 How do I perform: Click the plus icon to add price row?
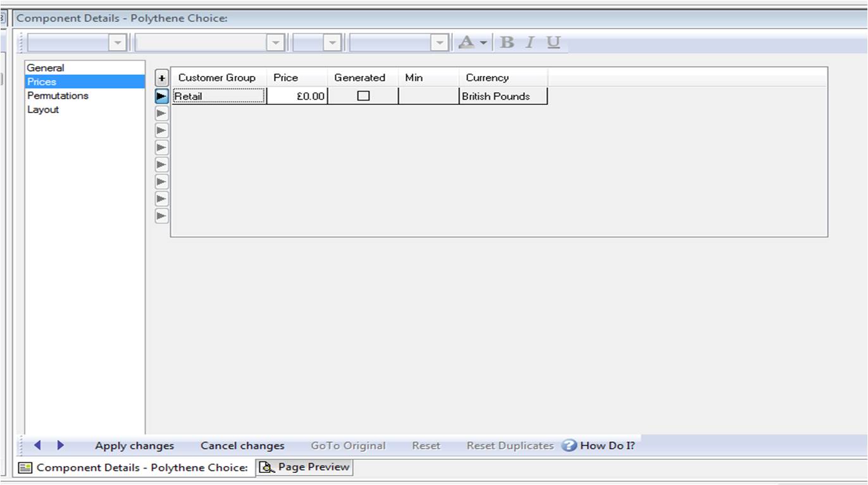pos(162,78)
